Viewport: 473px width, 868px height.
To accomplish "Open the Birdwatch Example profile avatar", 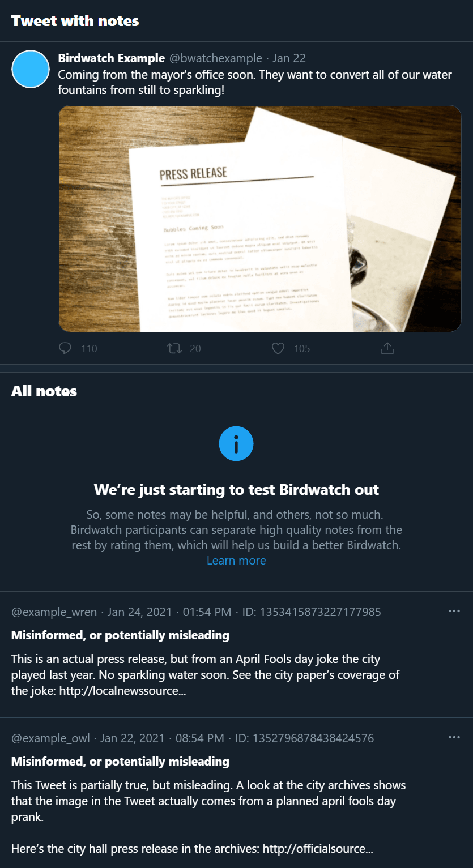I will tap(31, 69).
